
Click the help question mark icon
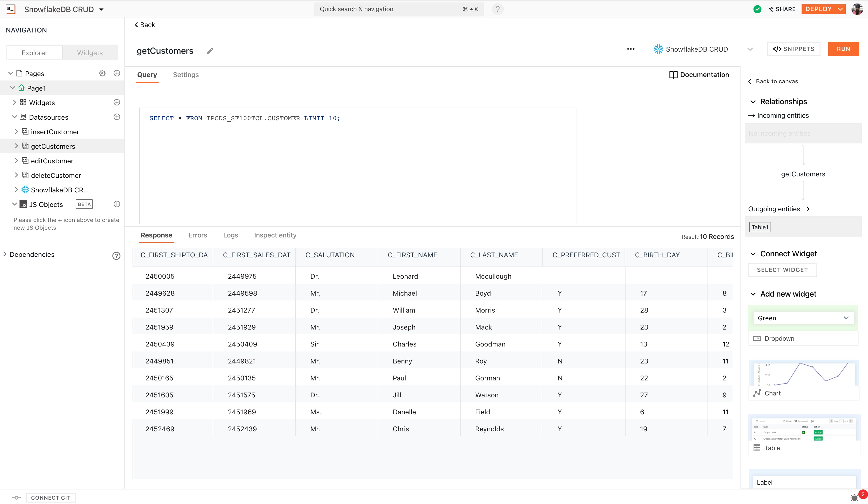click(497, 9)
